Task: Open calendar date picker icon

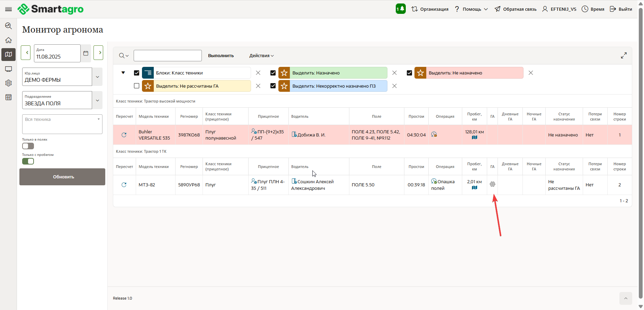Action: [x=86, y=53]
